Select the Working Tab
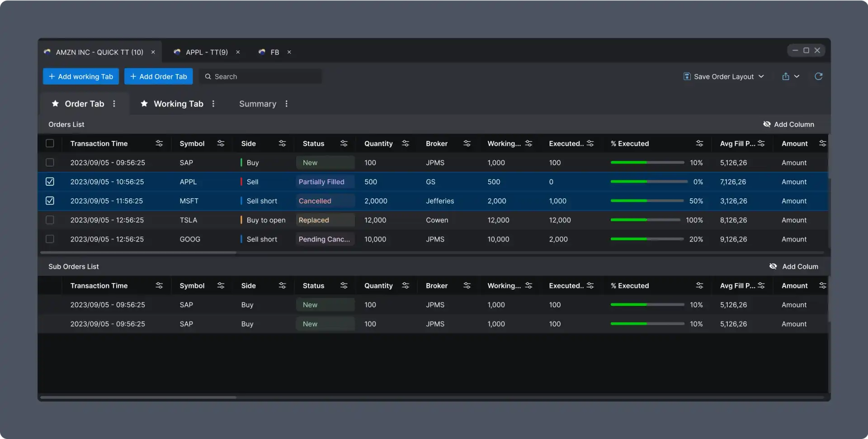The image size is (868, 439). click(x=179, y=103)
